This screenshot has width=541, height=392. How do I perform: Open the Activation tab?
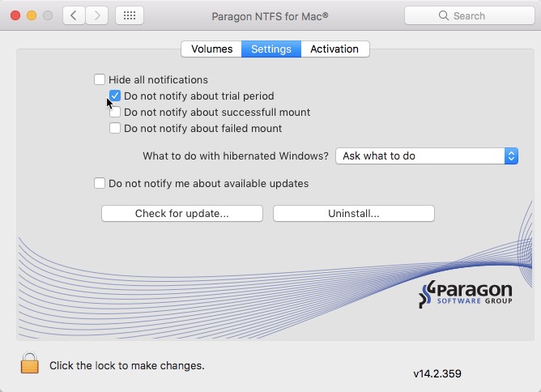[334, 49]
